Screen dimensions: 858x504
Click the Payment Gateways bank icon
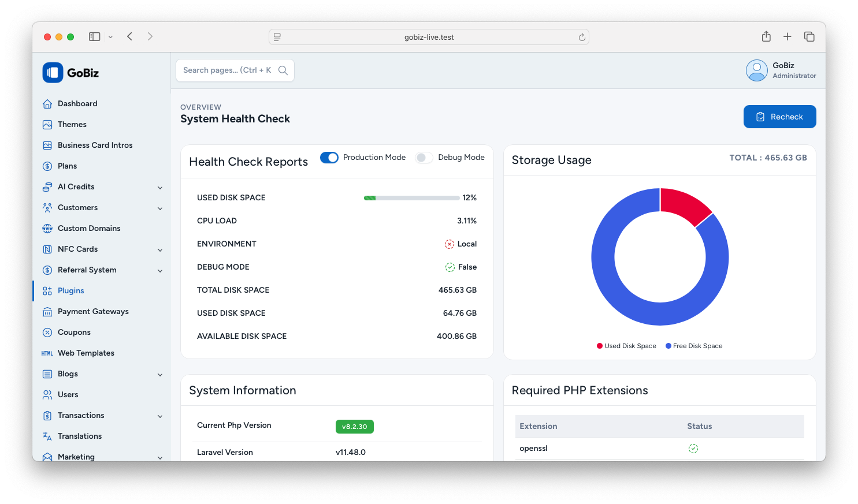point(47,312)
